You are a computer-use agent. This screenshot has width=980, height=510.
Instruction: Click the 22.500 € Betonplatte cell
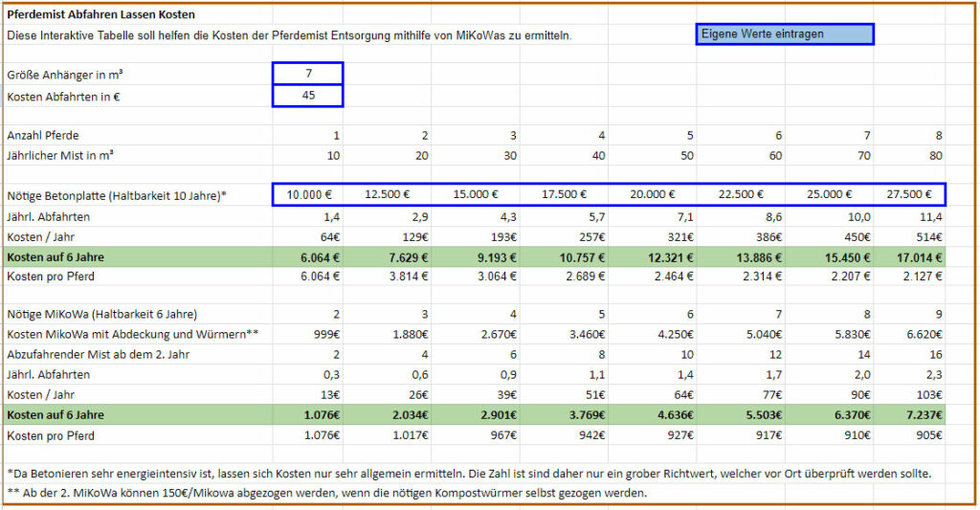(738, 194)
